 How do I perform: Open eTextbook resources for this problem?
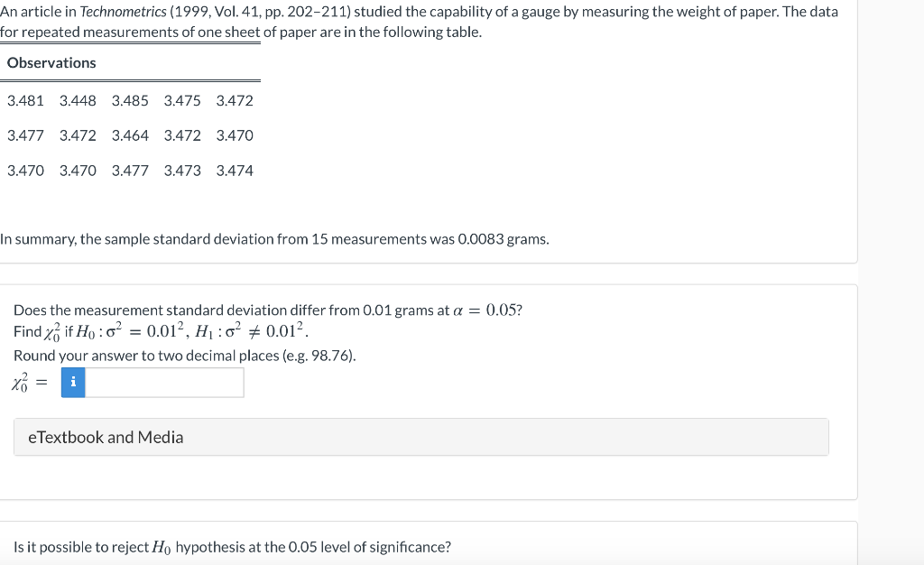click(x=105, y=437)
